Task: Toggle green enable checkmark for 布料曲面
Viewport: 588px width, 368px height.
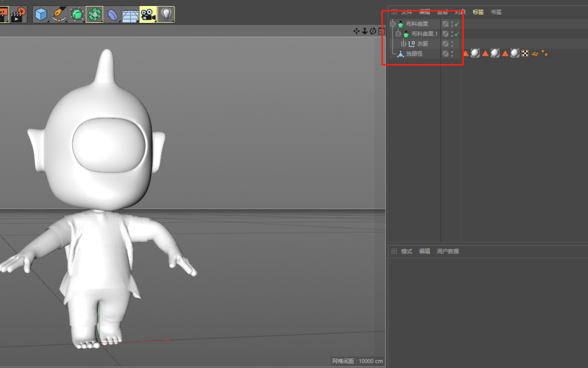Action: tap(457, 24)
